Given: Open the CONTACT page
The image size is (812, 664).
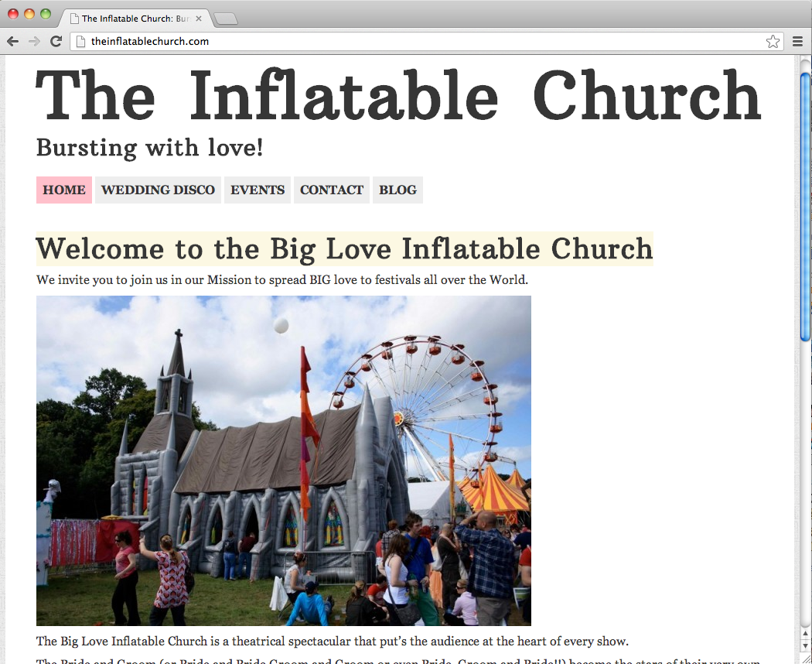Looking at the screenshot, I should tap(332, 190).
